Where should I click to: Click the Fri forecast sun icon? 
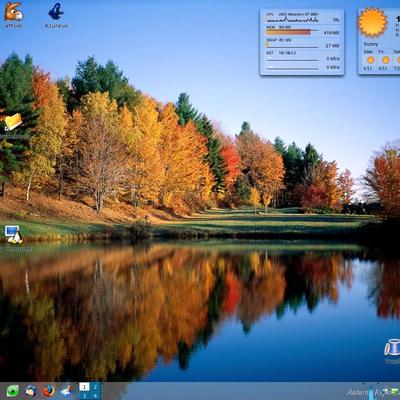[x=386, y=60]
